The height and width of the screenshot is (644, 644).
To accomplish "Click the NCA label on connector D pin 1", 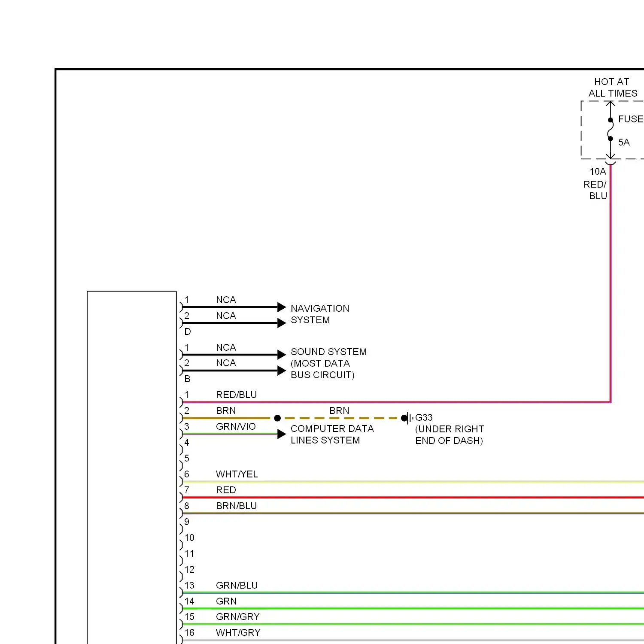I will coord(226,300).
